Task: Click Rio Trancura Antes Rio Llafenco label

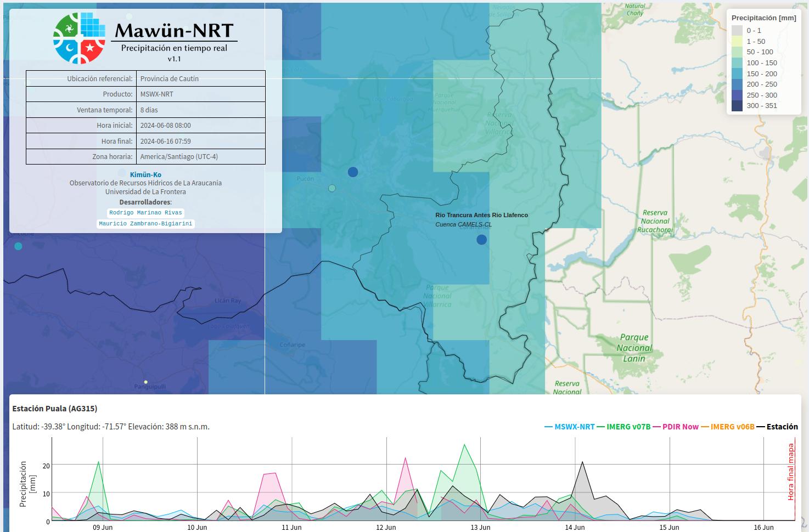Action: pyautogui.click(x=482, y=215)
